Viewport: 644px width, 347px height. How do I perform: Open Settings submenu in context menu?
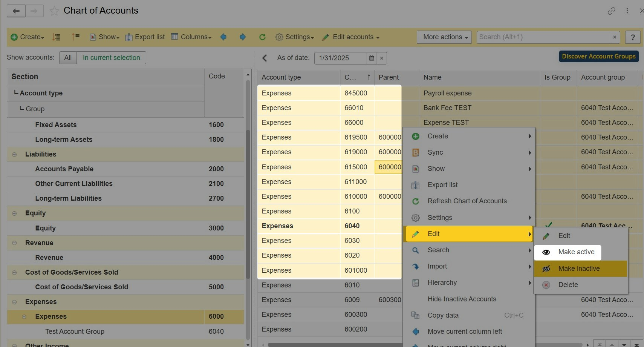[x=469, y=218]
